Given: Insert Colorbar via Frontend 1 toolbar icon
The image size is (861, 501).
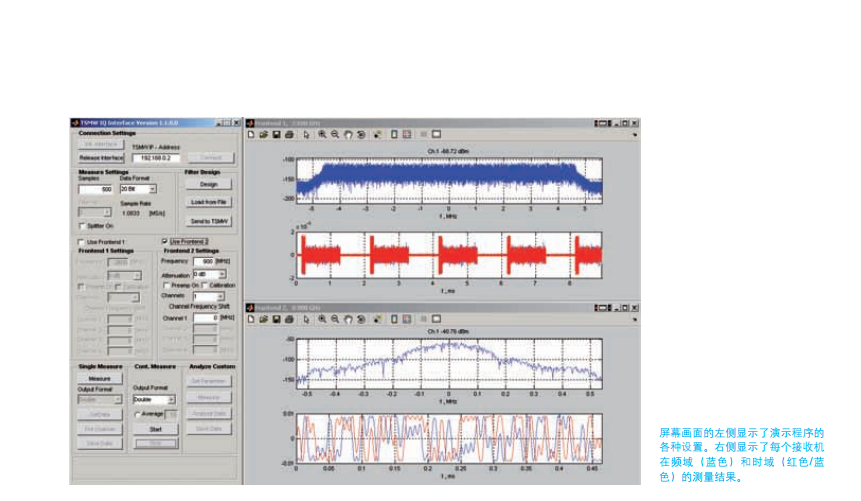Looking at the screenshot, I should pyautogui.click(x=394, y=135).
